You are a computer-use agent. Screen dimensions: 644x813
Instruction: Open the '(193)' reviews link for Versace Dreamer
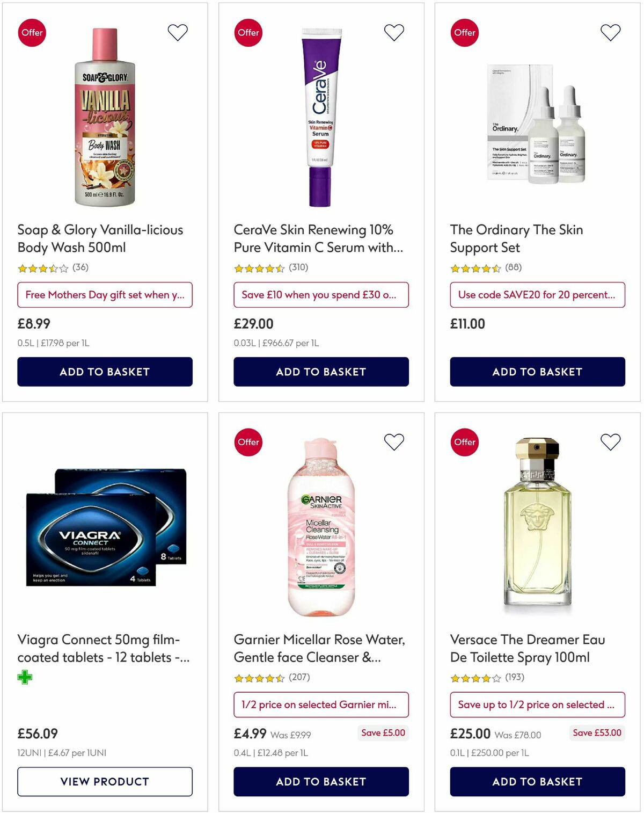pyautogui.click(x=515, y=678)
